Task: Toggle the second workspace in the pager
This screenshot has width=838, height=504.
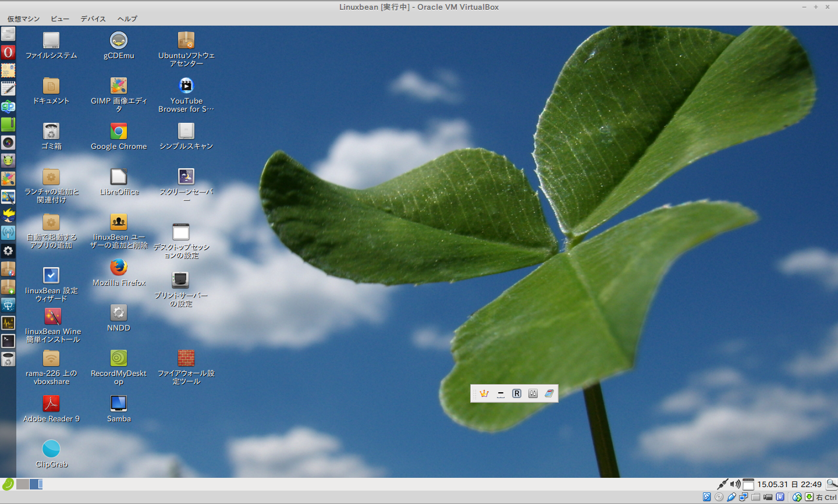Action: (36, 484)
